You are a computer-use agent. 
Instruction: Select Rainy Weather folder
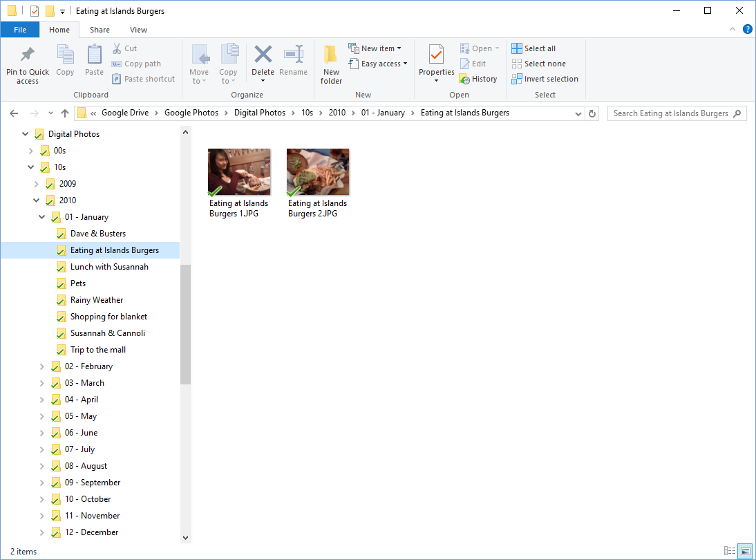(97, 300)
